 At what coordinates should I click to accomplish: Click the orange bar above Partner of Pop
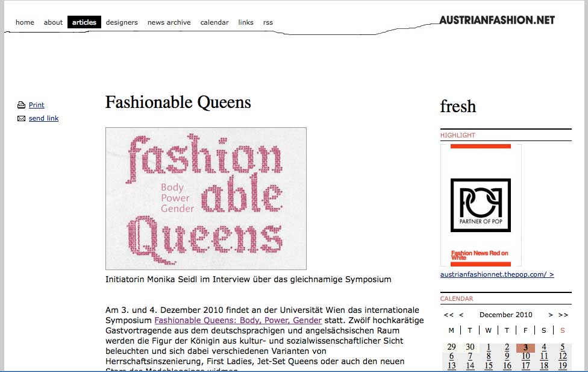click(x=481, y=147)
